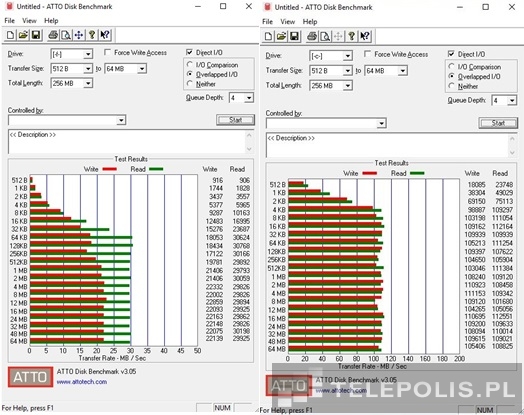Open File menu in right window
Viewport: 524px width, 415px height.
coord(267,22)
